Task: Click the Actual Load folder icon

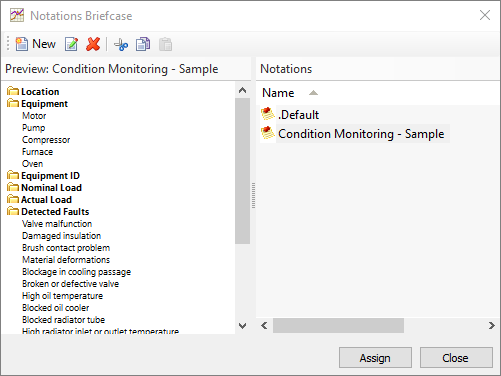Action: click(13, 199)
